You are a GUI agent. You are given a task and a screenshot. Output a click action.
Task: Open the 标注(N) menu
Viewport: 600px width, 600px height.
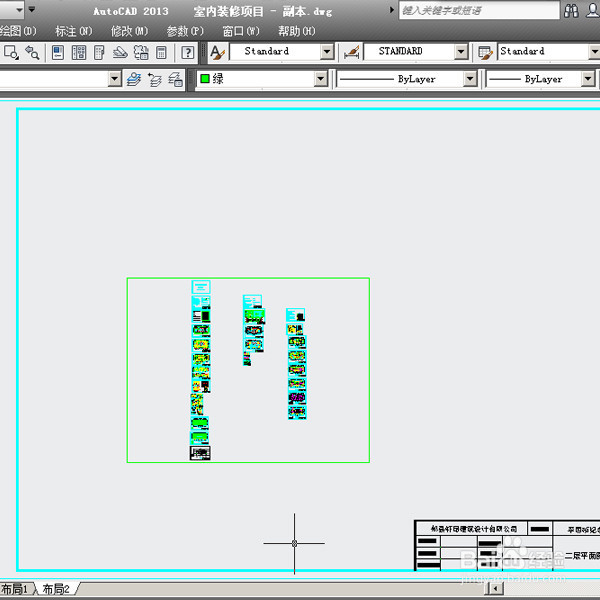[x=74, y=31]
